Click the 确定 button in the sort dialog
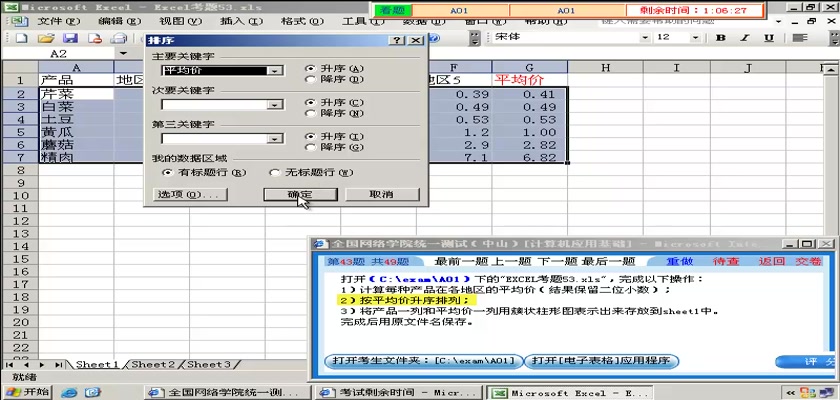The height and width of the screenshot is (400, 840). 300,194
